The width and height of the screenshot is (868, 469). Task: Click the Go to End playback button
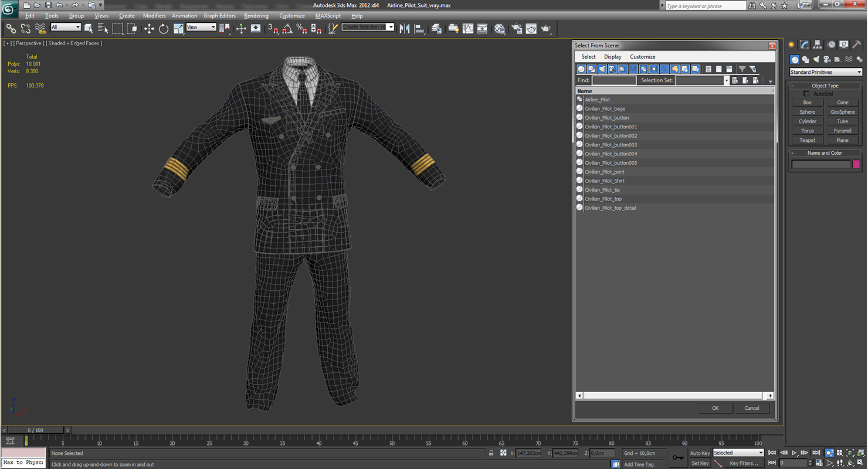tap(816, 453)
